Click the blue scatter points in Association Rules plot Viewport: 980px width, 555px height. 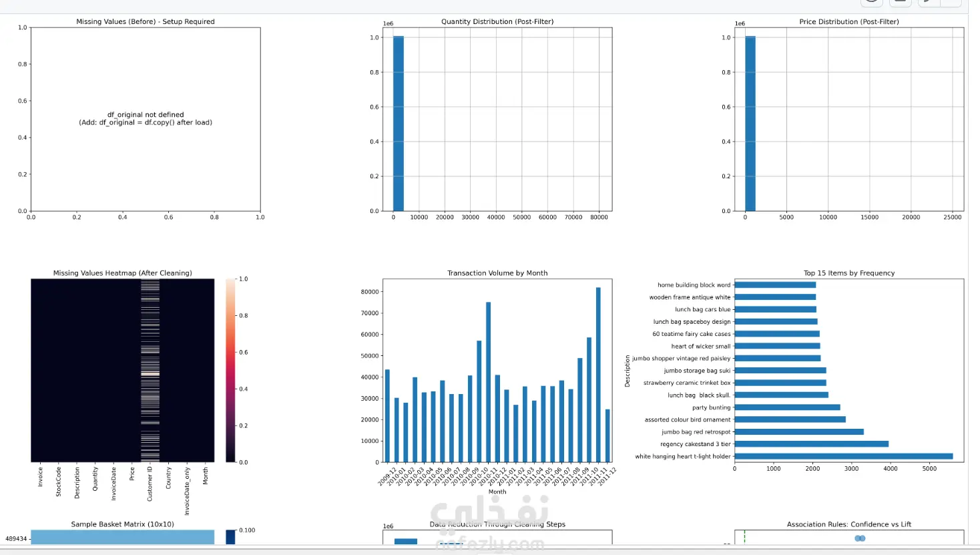pyautogui.click(x=860, y=538)
